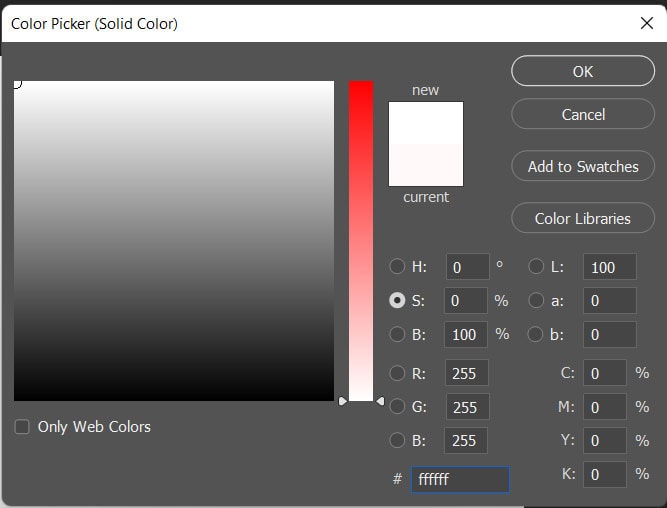
Task: Select the R (red) radio button
Action: pos(397,373)
